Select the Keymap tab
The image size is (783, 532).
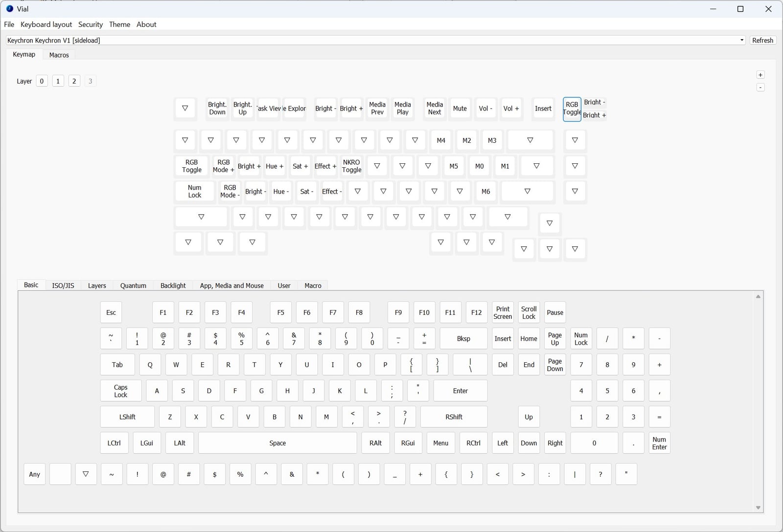24,54
